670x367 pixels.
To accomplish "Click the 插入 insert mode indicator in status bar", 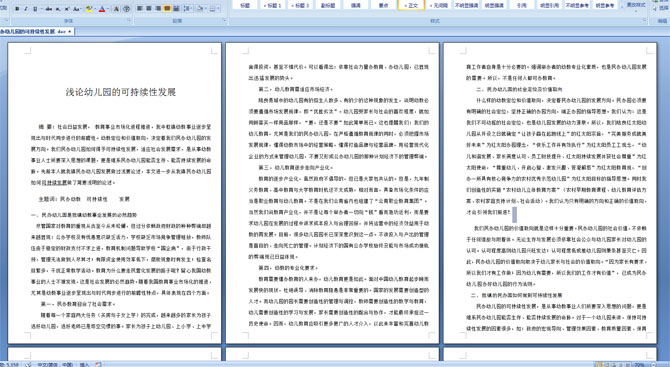I will tap(84, 364).
